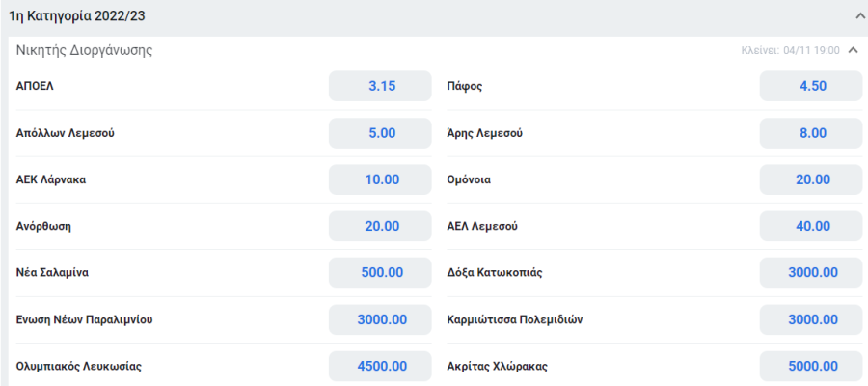The image size is (868, 386).
Task: Click the Πάφος team name
Action: pos(465,87)
